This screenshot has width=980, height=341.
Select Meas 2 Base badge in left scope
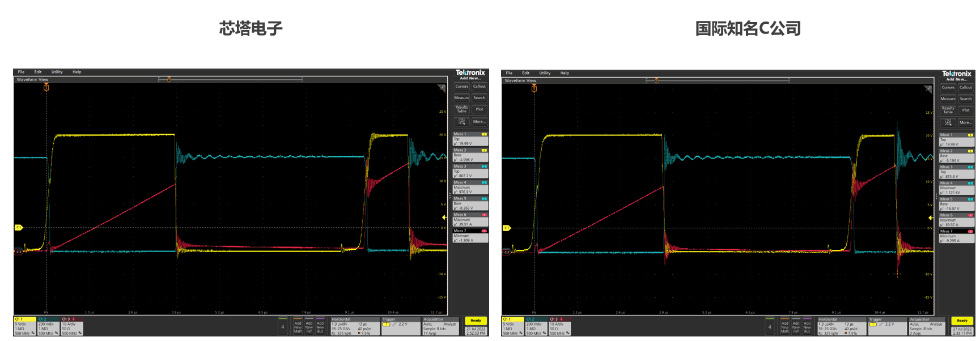470,155
